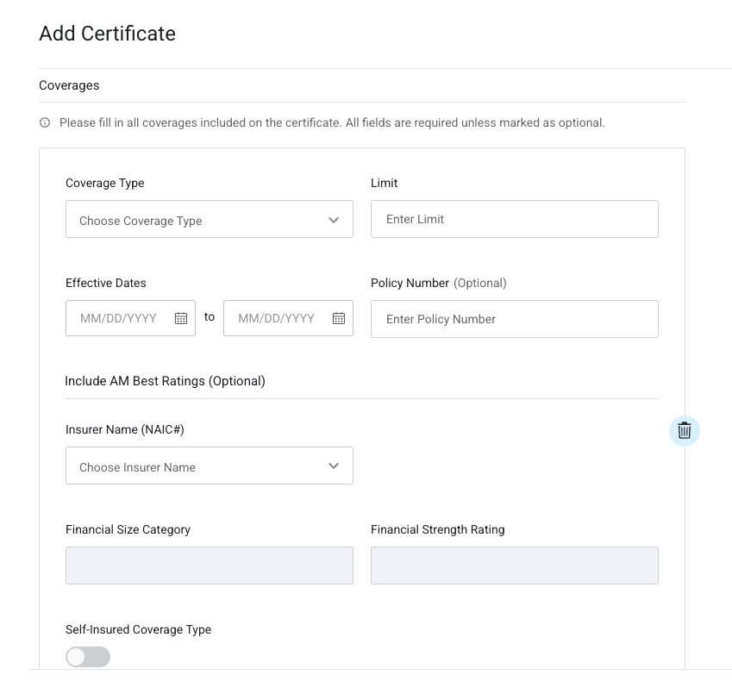Click the Self-Insured Coverage Type label
The width and height of the screenshot is (732, 700).
pyautogui.click(x=138, y=629)
